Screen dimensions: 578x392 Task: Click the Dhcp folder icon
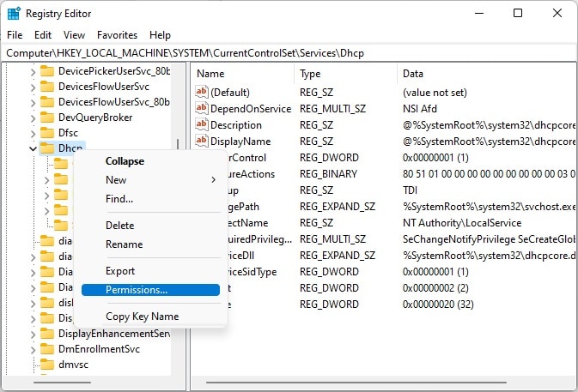pos(47,148)
